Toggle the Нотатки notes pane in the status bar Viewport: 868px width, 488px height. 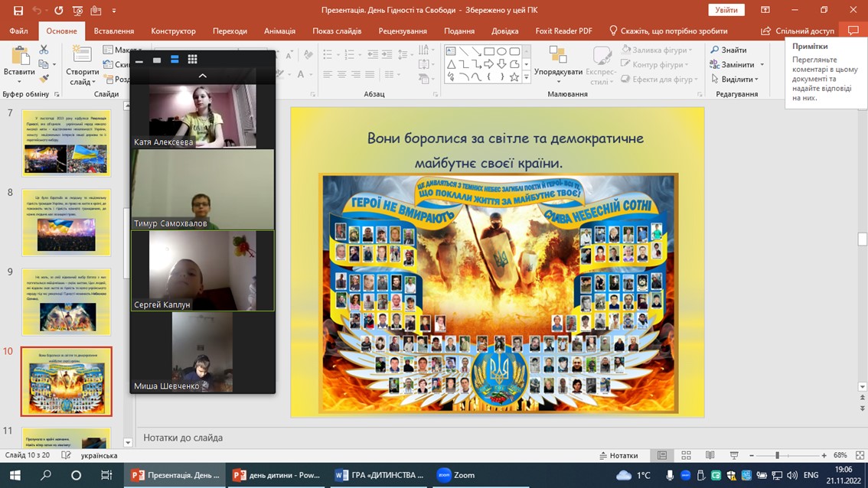618,455
